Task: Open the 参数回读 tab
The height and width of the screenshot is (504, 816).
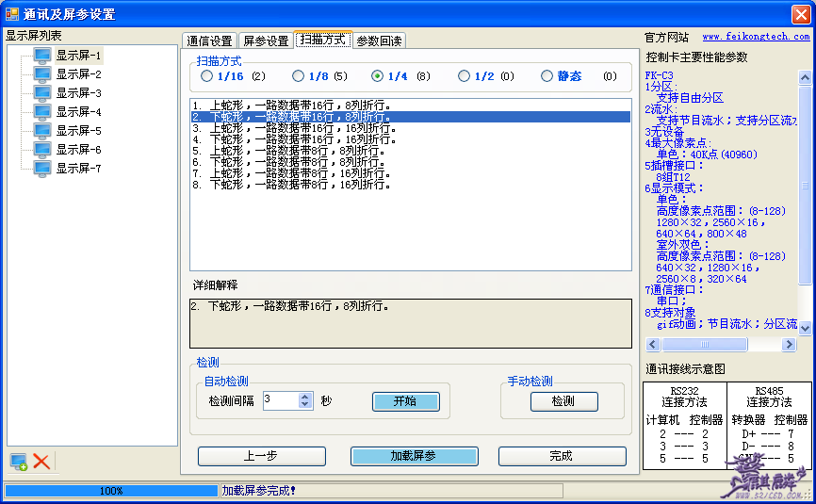Action: click(x=379, y=41)
